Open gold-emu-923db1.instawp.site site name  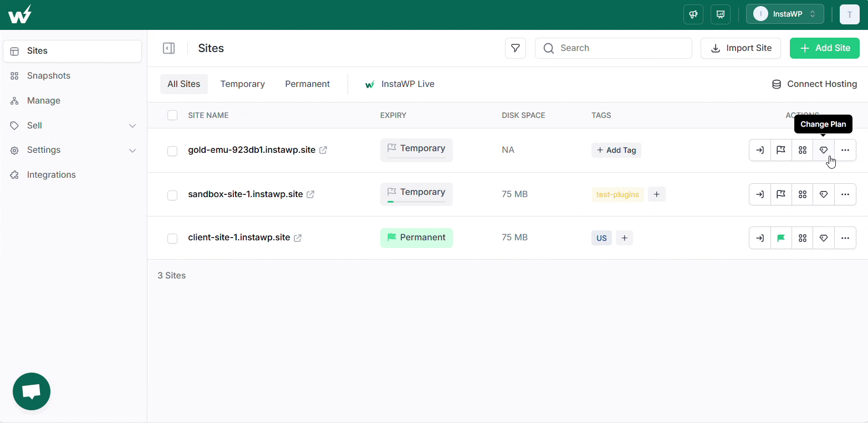point(252,150)
